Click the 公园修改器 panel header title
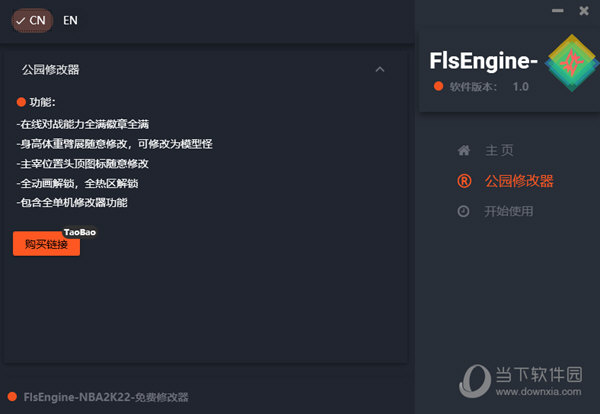The height and width of the screenshot is (414, 600). coord(50,70)
